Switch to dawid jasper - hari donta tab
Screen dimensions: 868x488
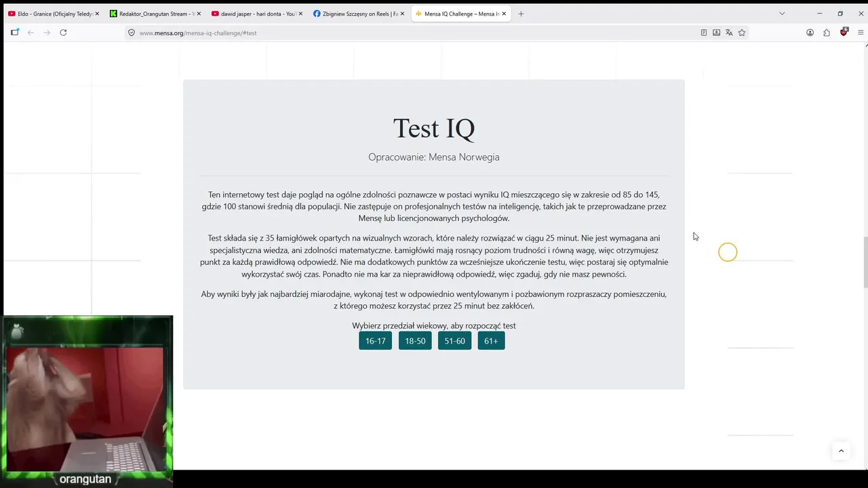click(257, 14)
